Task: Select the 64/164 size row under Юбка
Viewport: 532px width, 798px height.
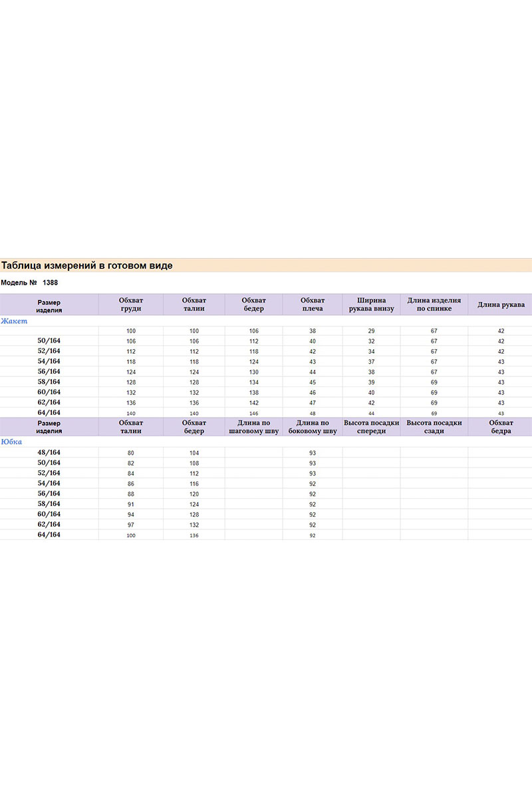Action: coord(49,535)
